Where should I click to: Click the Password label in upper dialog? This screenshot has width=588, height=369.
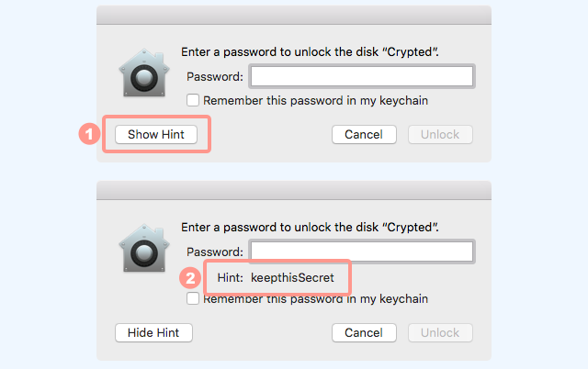[x=215, y=77]
